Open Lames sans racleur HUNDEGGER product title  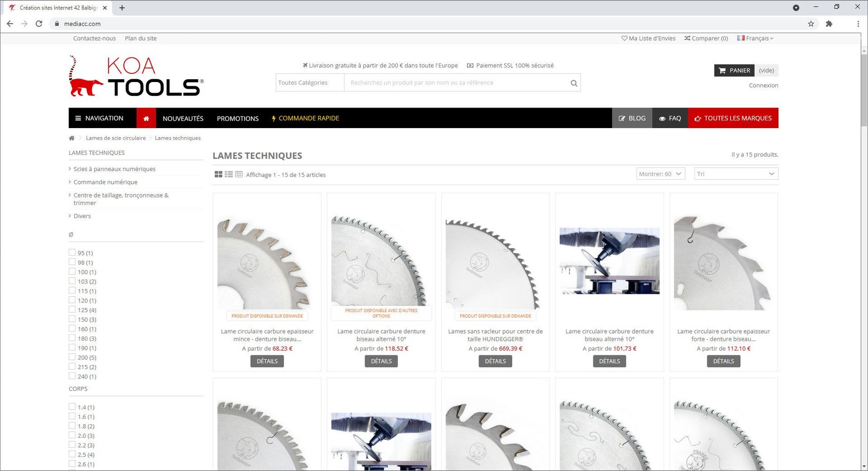click(x=495, y=335)
